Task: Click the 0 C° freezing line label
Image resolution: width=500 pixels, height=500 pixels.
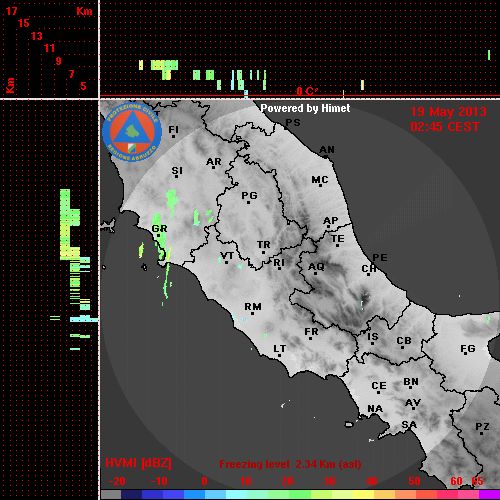Action: (x=307, y=91)
